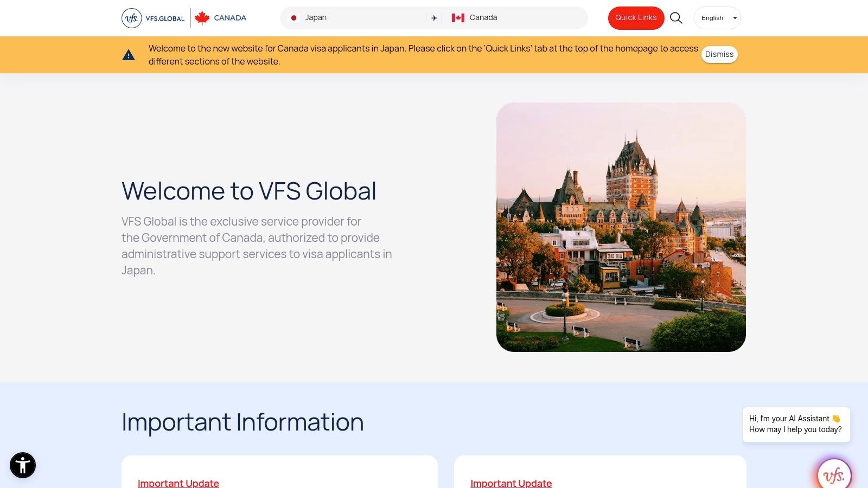
Task: Open the search magnifier icon
Action: 676,18
